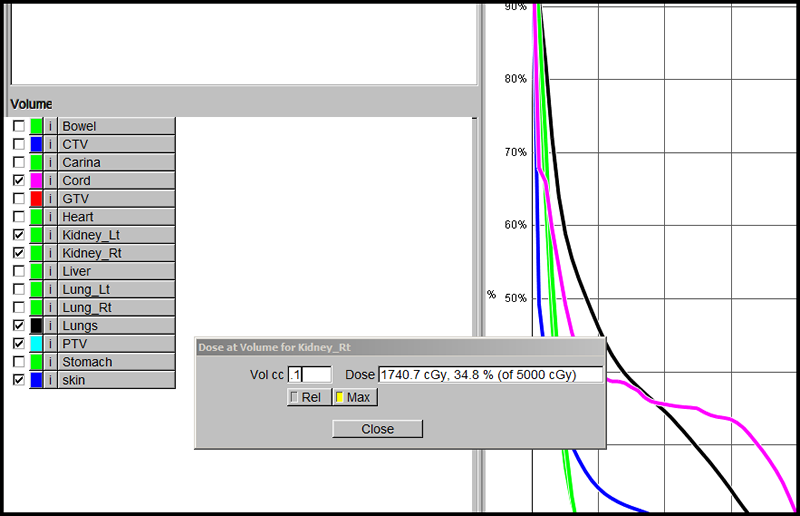This screenshot has width=800, height=516.
Task: Click the 'i' icon beside Stomach
Action: click(x=51, y=362)
